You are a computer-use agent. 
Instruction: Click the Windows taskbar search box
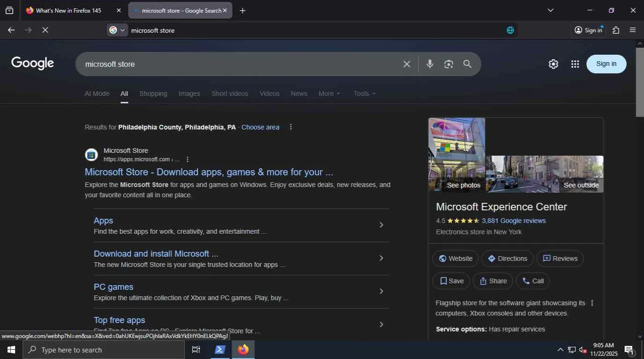103,350
